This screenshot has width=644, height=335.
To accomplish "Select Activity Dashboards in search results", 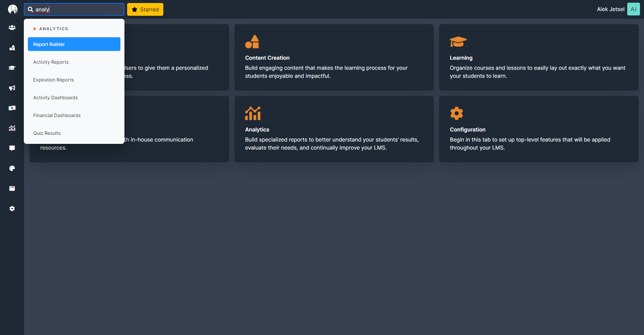I will [74, 98].
